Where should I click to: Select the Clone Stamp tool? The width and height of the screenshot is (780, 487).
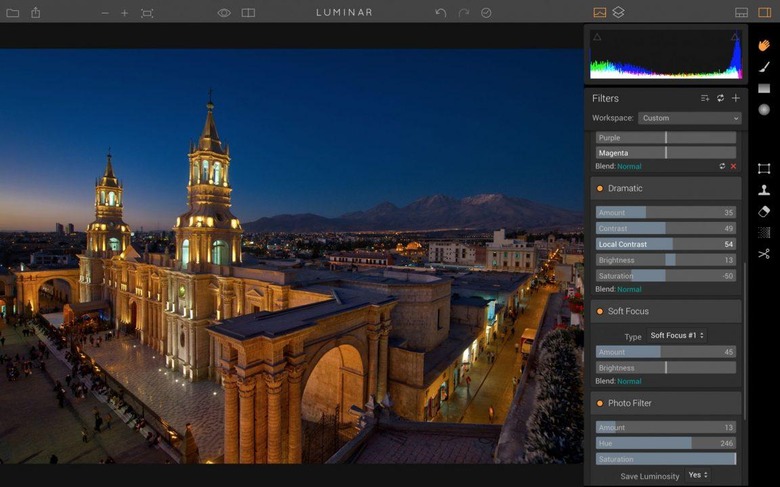tap(764, 190)
